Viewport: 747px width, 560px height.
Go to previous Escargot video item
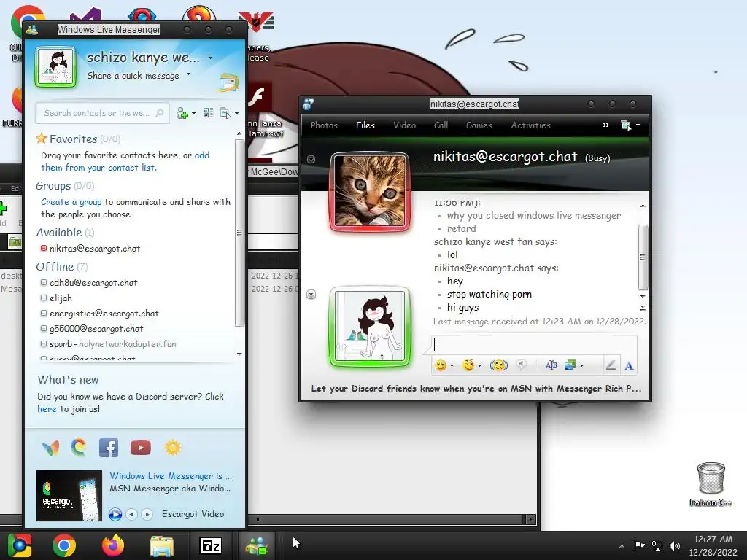pyautogui.click(x=131, y=514)
